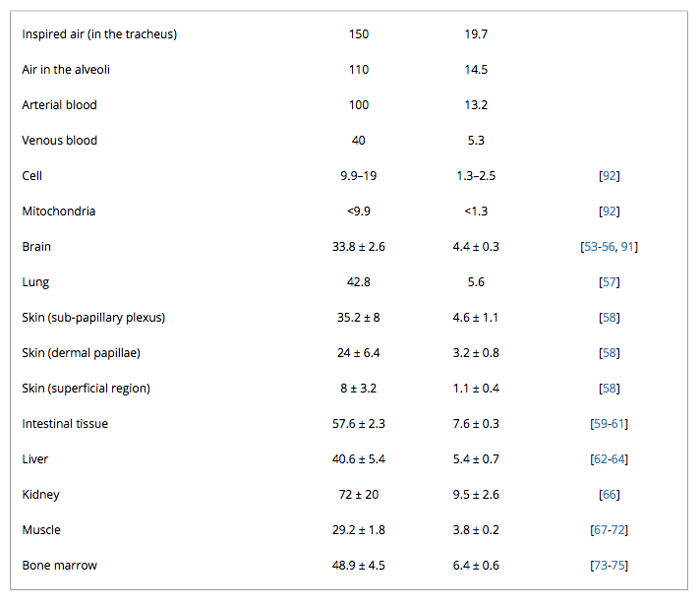Follow the 73-75 citation for Bone marrow

[609, 565]
